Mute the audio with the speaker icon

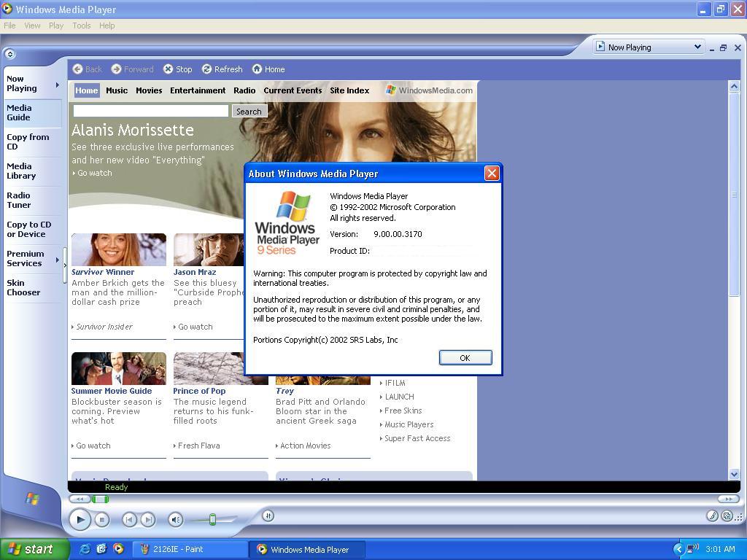point(176,519)
